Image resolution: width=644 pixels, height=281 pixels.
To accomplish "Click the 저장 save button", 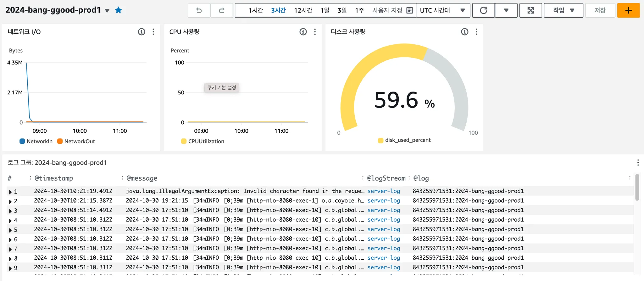I will coord(600,10).
